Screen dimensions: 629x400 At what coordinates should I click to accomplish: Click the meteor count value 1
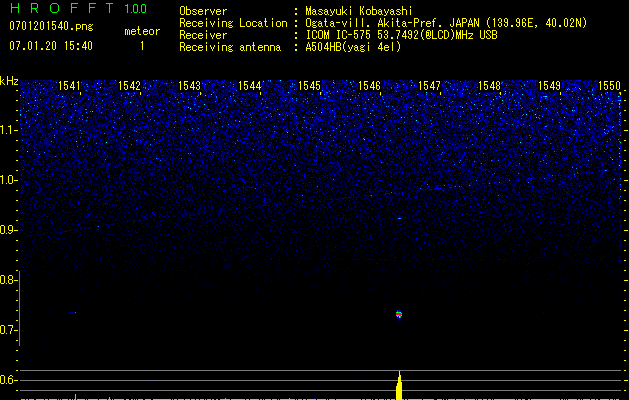point(141,46)
